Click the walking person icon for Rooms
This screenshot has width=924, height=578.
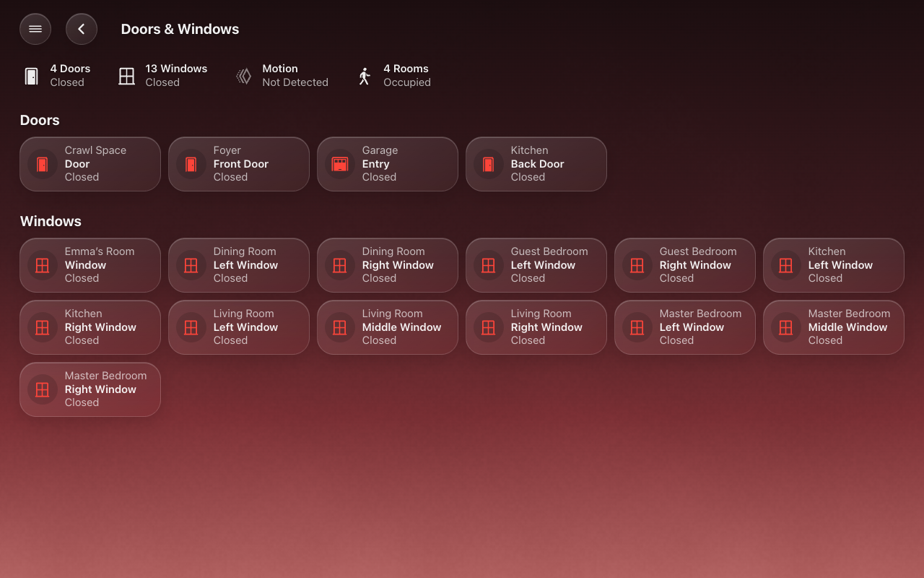tap(365, 76)
